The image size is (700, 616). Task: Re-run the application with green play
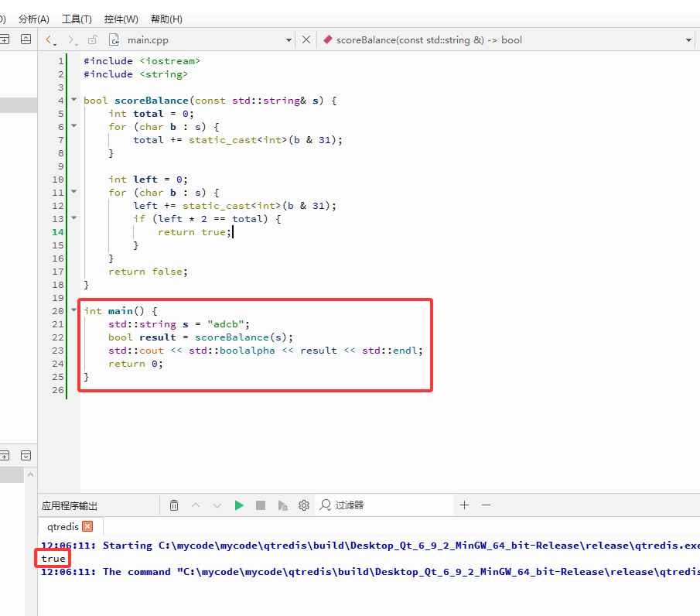(x=239, y=505)
